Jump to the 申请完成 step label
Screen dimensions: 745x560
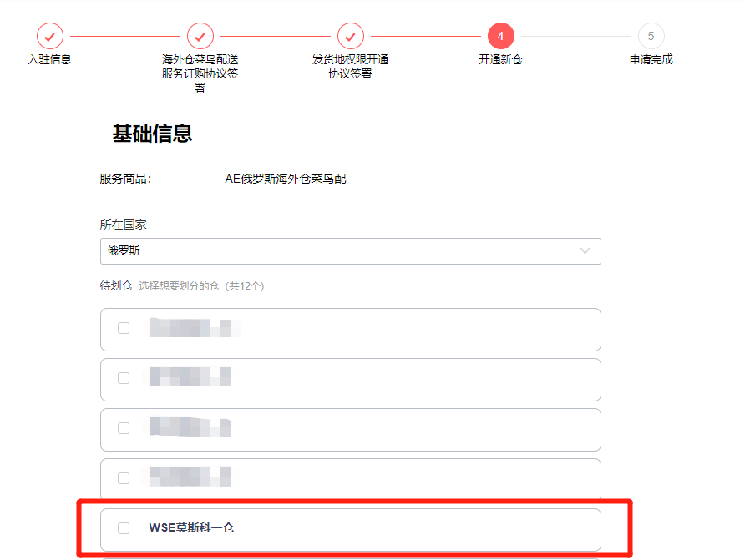[x=651, y=59]
